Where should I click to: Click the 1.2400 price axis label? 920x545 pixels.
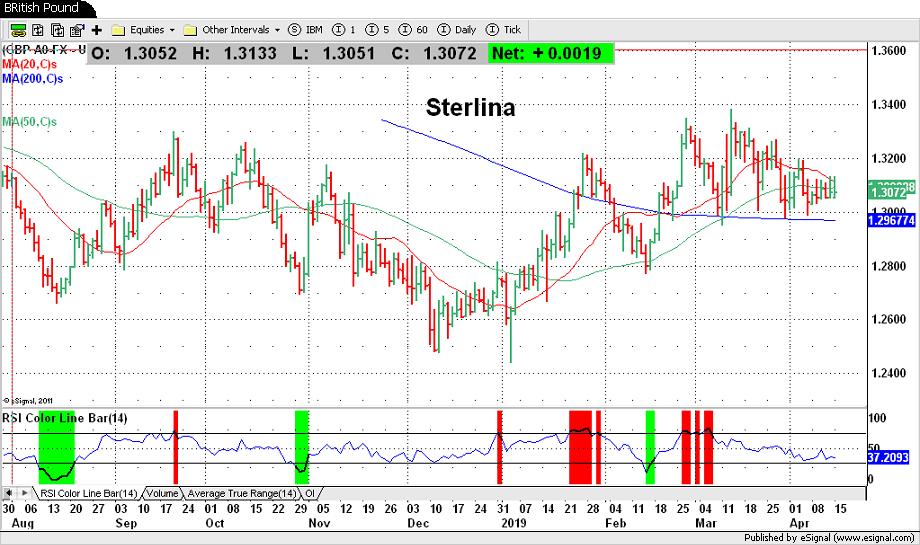pyautogui.click(x=888, y=373)
